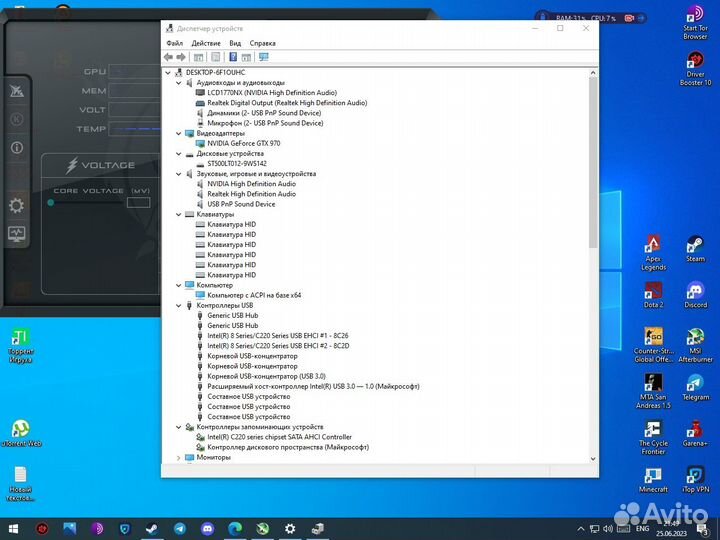Screen dimensions: 720x540
Task: Toggle the action pane toolbar icon
Action: (x=247, y=57)
